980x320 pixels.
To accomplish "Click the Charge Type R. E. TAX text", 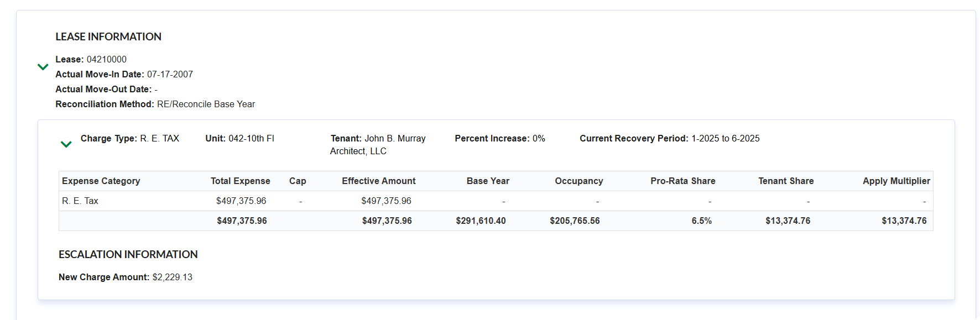I will pos(130,138).
